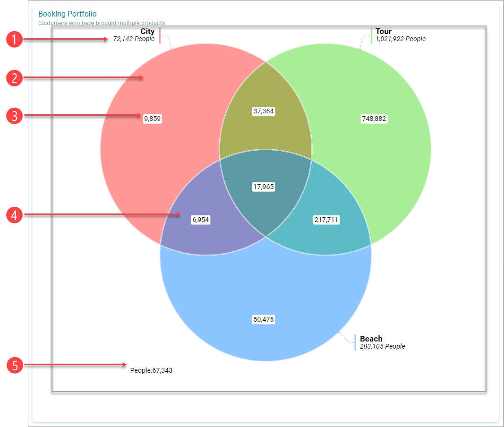Click the 72,142 People count under City
The height and width of the screenshot is (427, 504).
(x=134, y=39)
